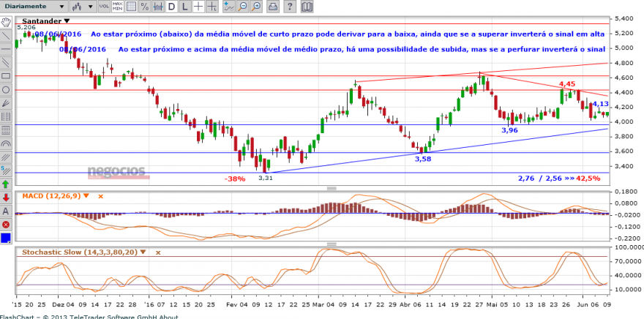Click the About link in footer
This screenshot has height=319, width=644.
170,317
